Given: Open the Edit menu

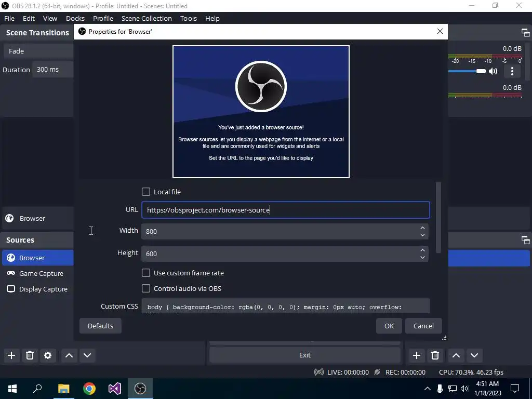Looking at the screenshot, I should point(29,18).
